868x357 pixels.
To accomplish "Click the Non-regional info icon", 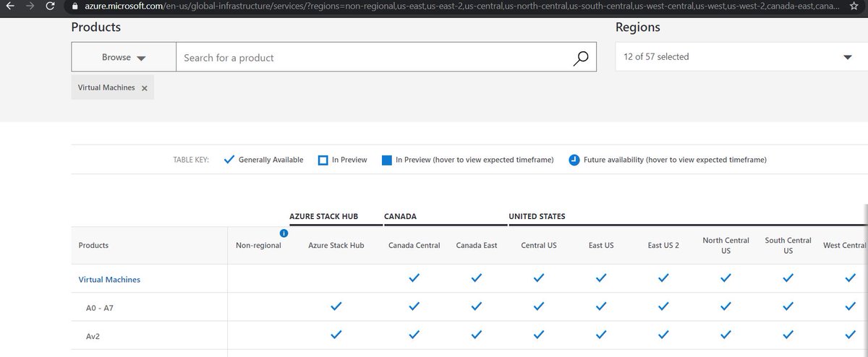I will (x=284, y=233).
